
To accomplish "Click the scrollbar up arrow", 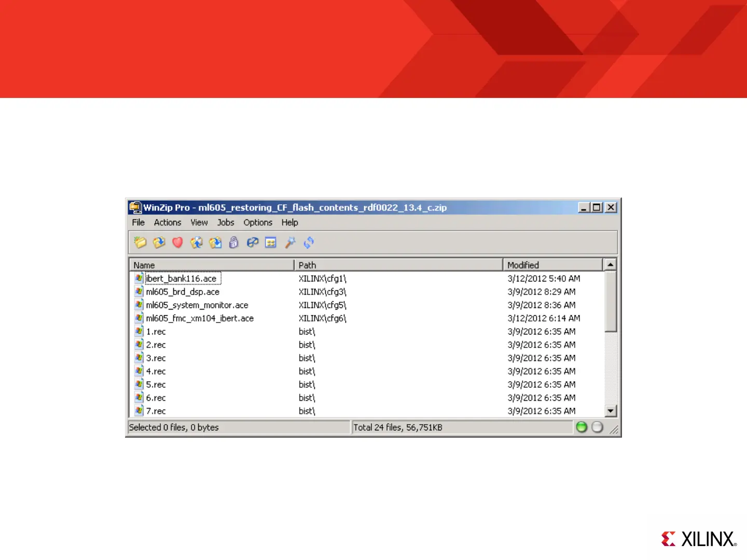I will tap(611, 264).
